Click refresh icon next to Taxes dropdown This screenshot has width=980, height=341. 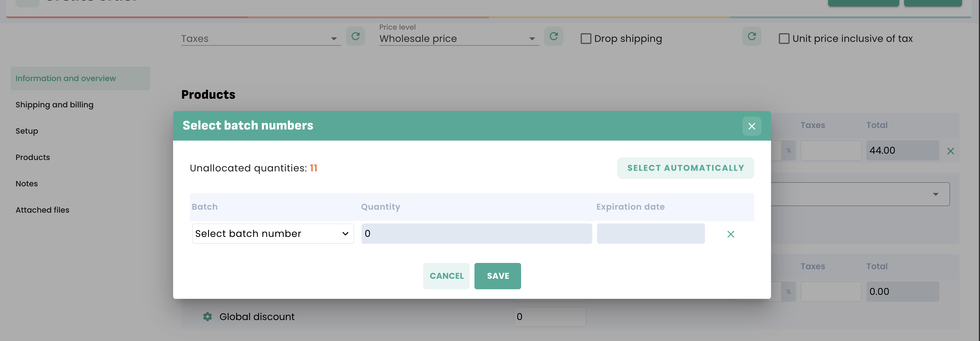355,36
